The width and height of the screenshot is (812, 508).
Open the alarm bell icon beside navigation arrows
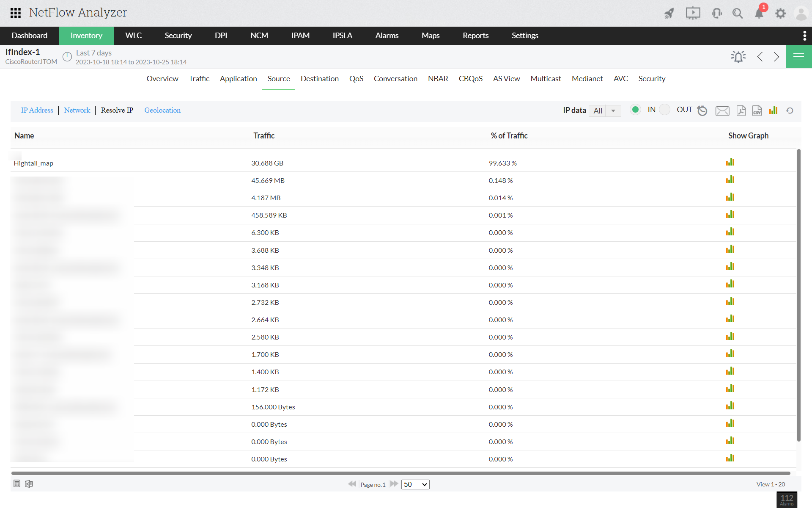pyautogui.click(x=738, y=57)
